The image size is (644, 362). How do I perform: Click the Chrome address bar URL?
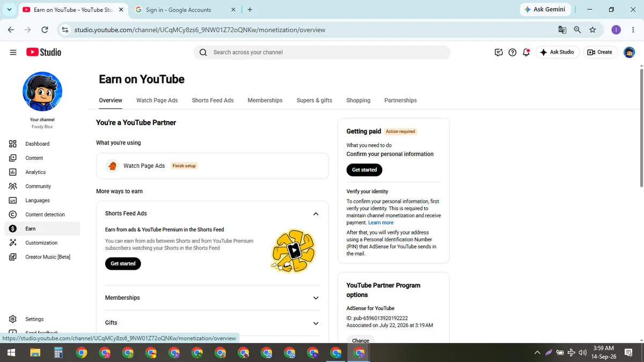tap(200, 30)
